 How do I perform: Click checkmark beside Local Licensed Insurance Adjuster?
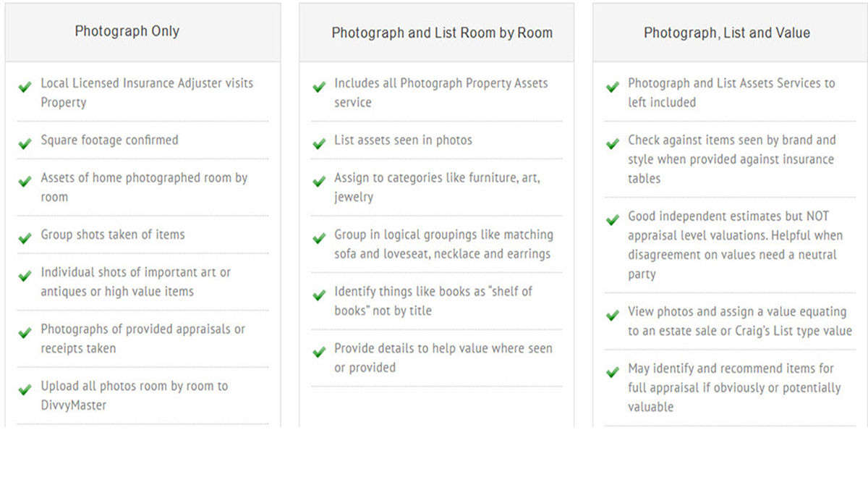tap(25, 86)
